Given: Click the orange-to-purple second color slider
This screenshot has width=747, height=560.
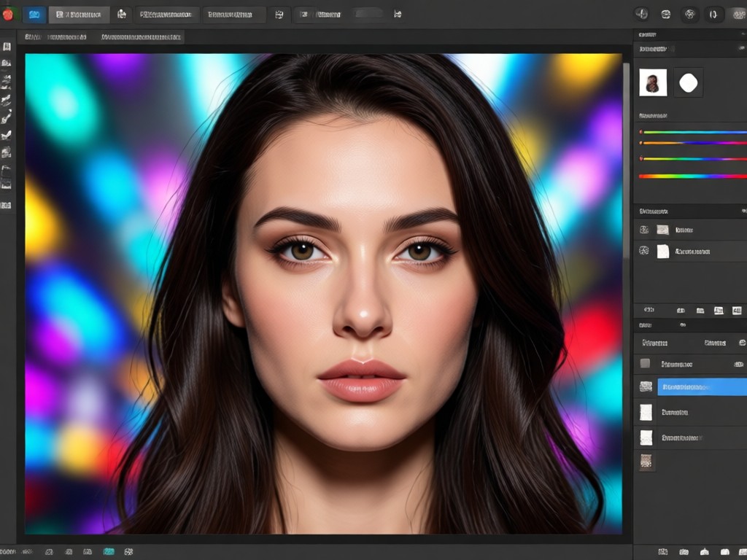Looking at the screenshot, I should pyautogui.click(x=693, y=143).
